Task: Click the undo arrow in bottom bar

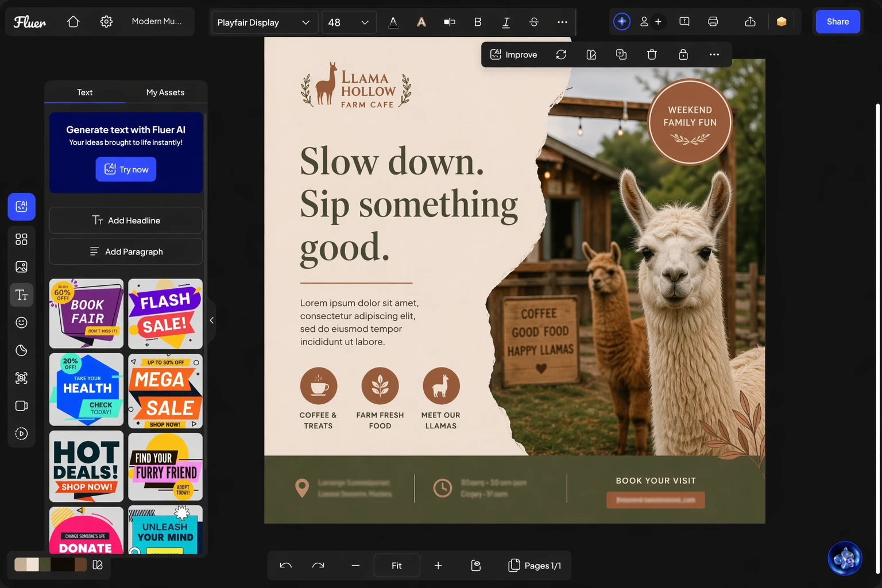Action: tap(285, 566)
